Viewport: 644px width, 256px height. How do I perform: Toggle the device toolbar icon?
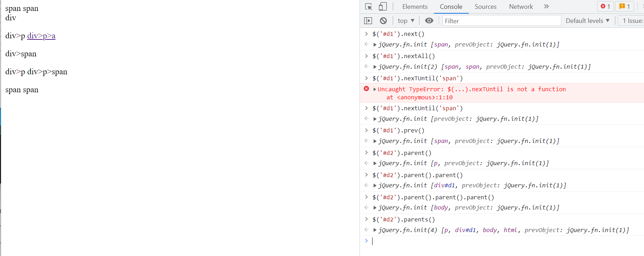383,7
